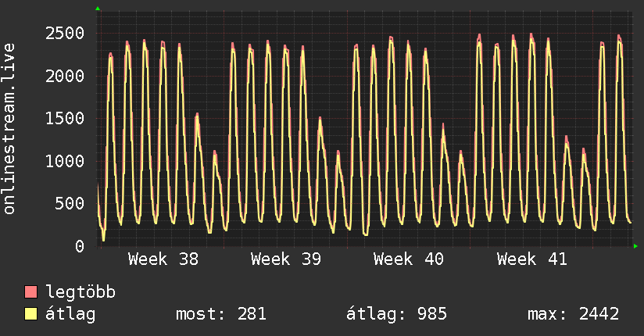Click the onlinestream.live vertical axis title

10,129
